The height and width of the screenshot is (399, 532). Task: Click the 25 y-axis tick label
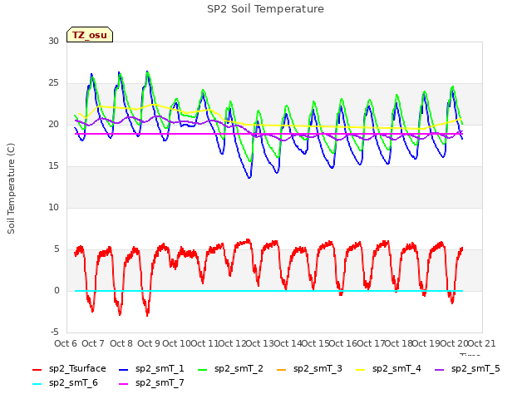coord(53,83)
